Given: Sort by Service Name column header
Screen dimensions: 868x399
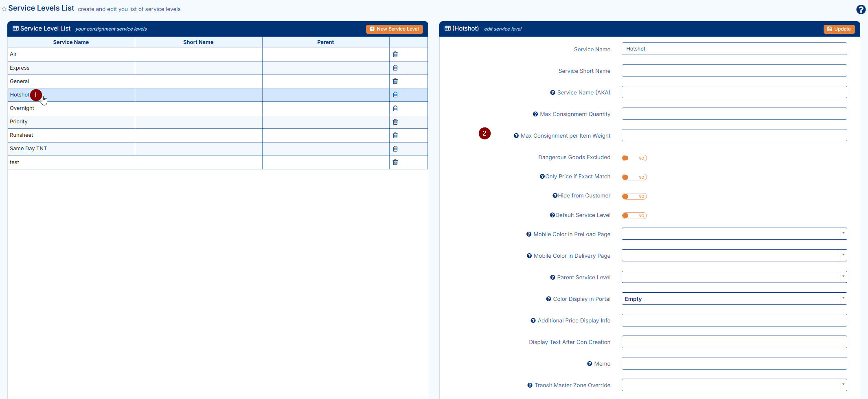Looking at the screenshot, I should point(71,42).
